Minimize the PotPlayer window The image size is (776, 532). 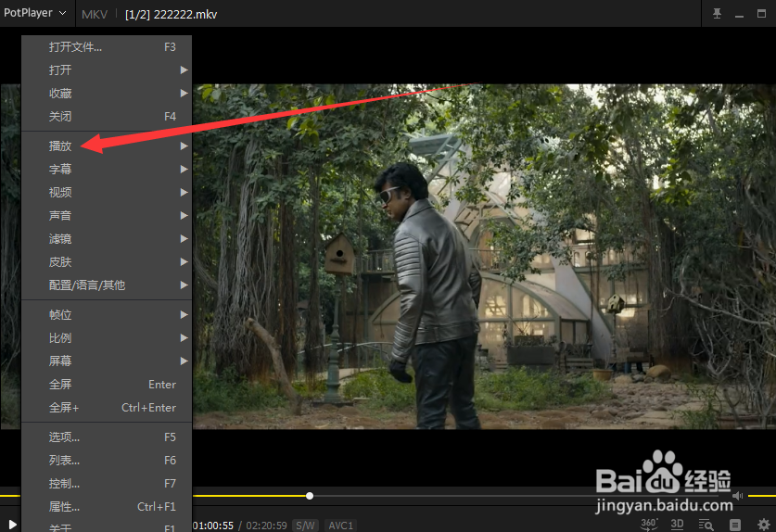coord(739,15)
